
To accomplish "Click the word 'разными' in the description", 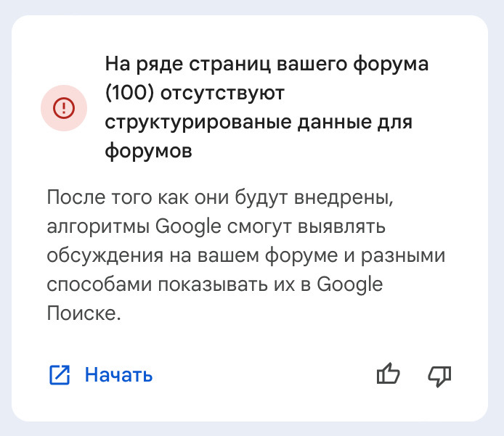I will [x=403, y=257].
